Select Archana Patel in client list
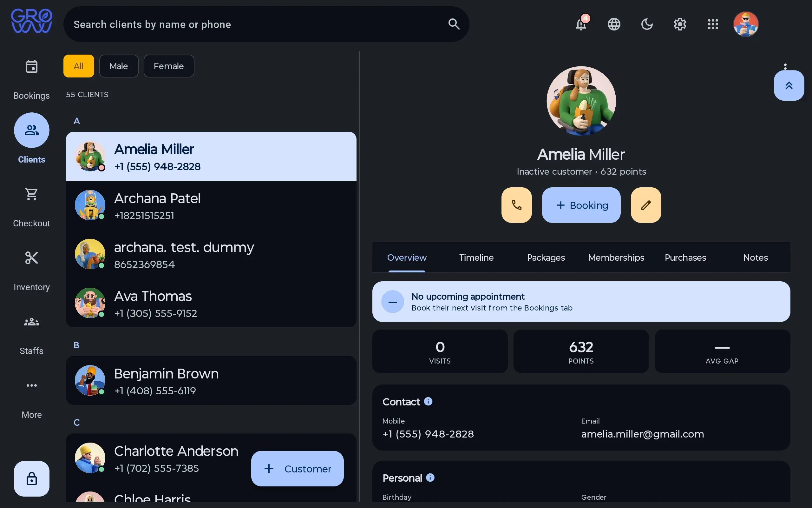Screen dimensions: 812x508 (211, 205)
